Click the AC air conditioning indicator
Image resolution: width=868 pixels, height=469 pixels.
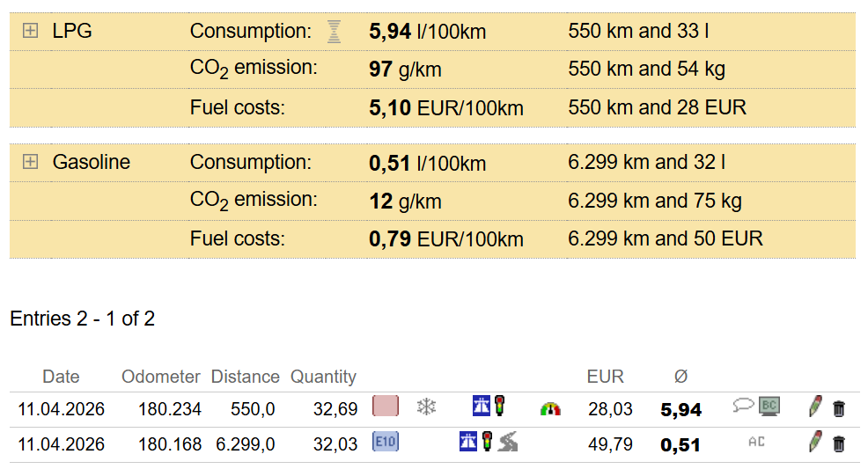tap(755, 442)
